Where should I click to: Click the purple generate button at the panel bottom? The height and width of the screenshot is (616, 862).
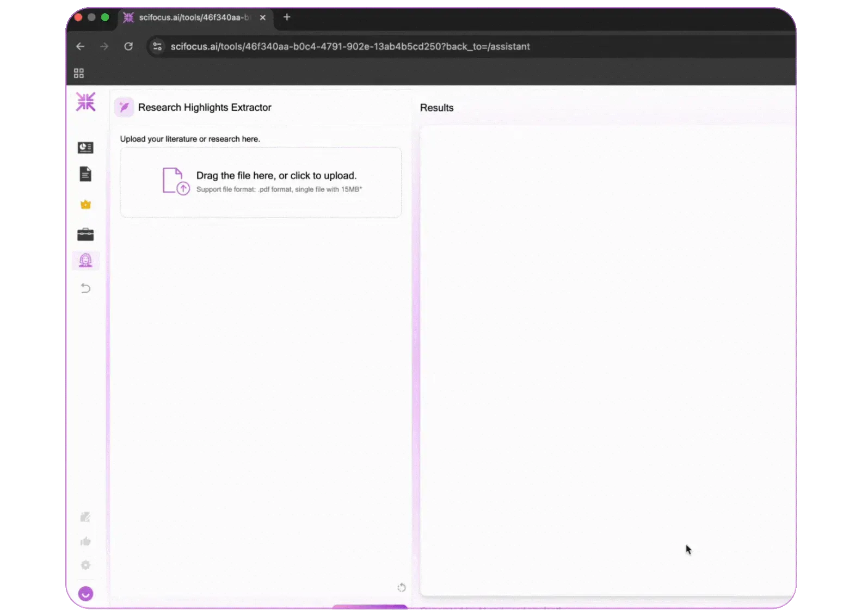click(370, 606)
